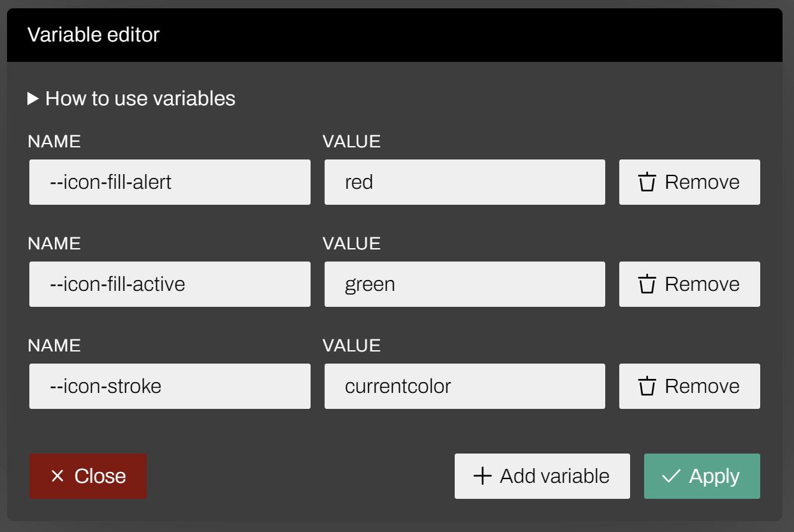
Task: Click the 'Variable editor' title text
Action: 93,34
